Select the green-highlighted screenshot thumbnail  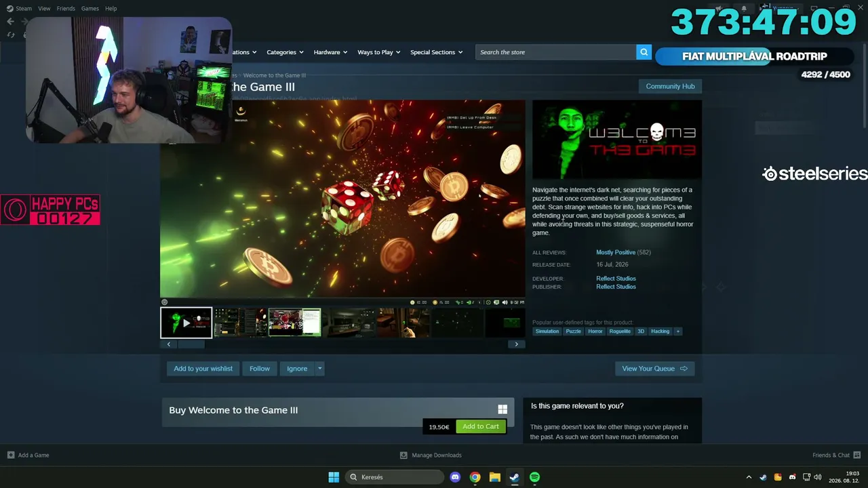point(294,323)
